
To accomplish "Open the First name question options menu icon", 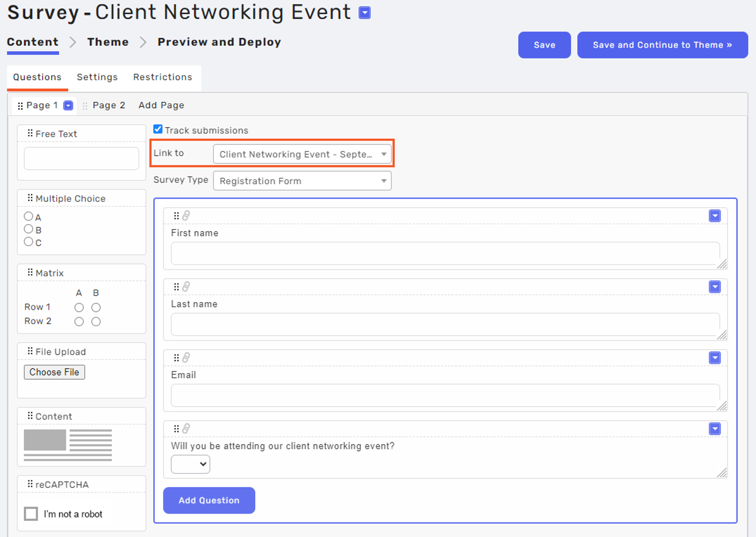I will click(715, 216).
